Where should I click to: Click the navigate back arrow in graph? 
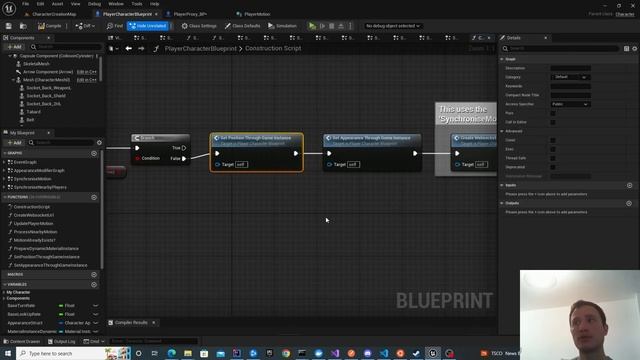[x=129, y=49]
